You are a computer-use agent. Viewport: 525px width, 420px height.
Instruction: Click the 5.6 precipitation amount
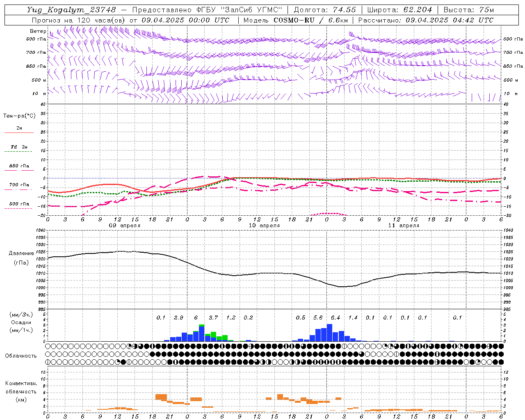point(318,318)
